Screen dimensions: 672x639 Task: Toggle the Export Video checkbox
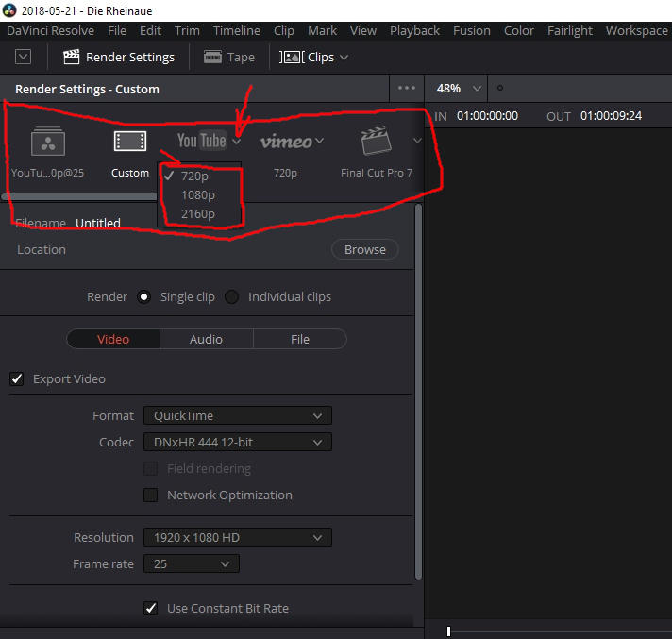[x=17, y=378]
